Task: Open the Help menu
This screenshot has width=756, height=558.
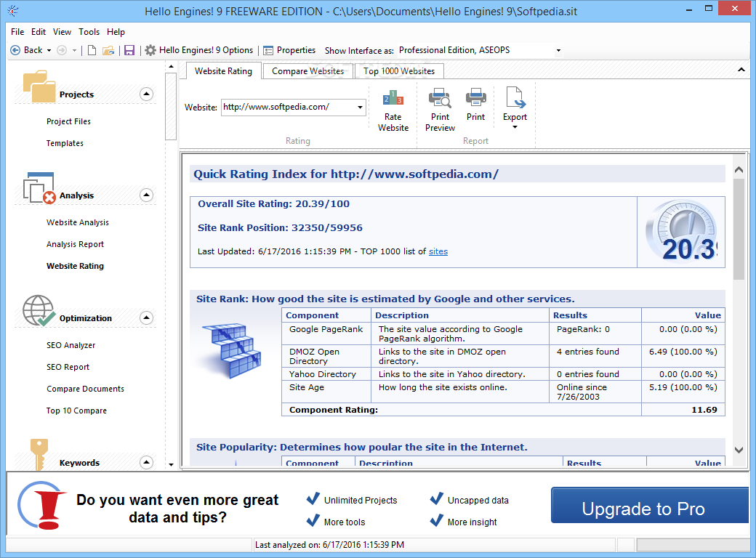Action: (116, 32)
